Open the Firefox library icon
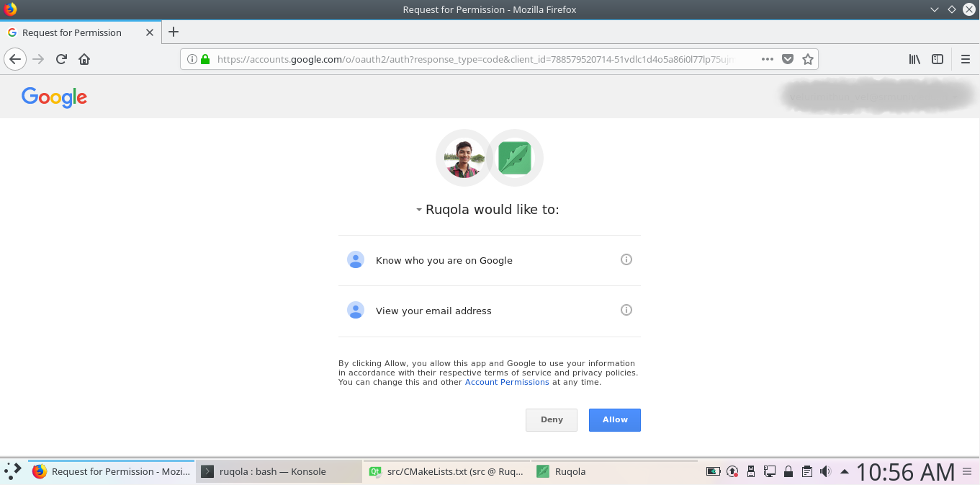 [x=914, y=59]
